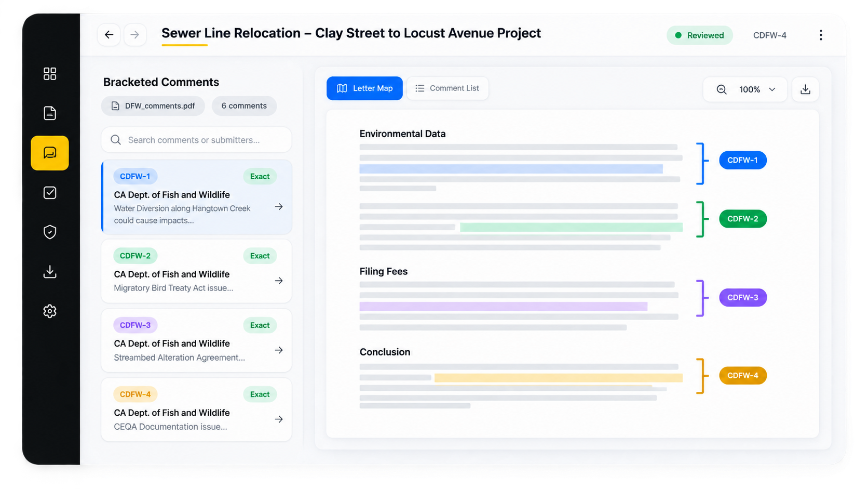Select the blue highlighted line in Environmental Data
Screen dimensions: 868x489
[511, 169]
